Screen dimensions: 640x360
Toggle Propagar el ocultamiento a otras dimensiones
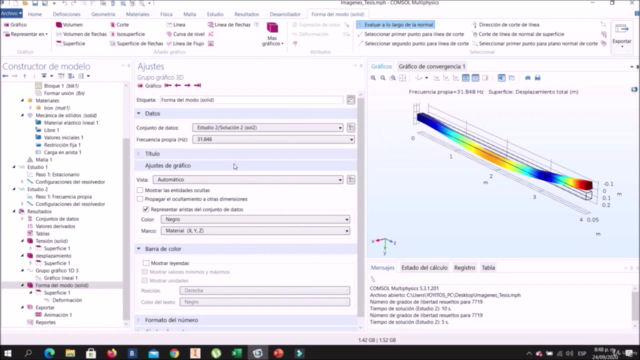140,199
